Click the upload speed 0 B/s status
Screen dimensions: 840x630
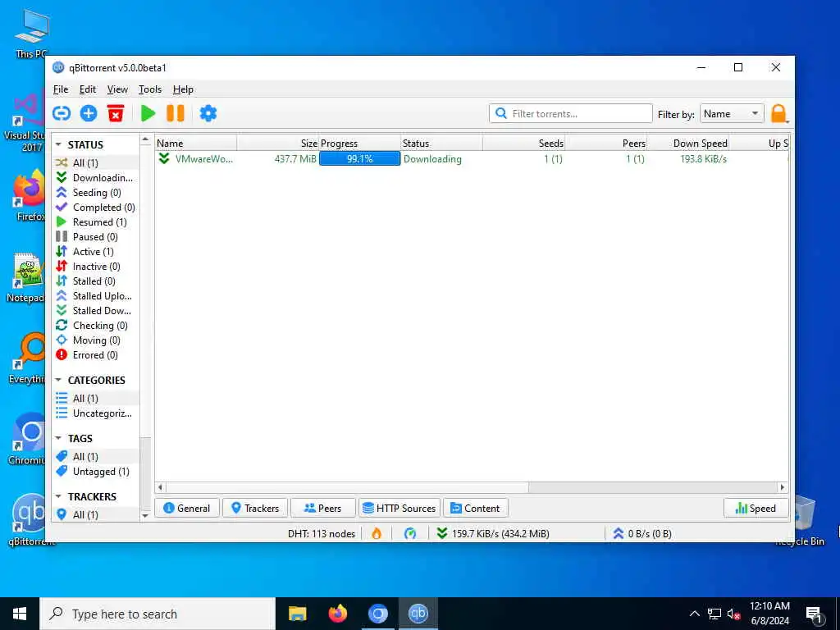(x=642, y=533)
